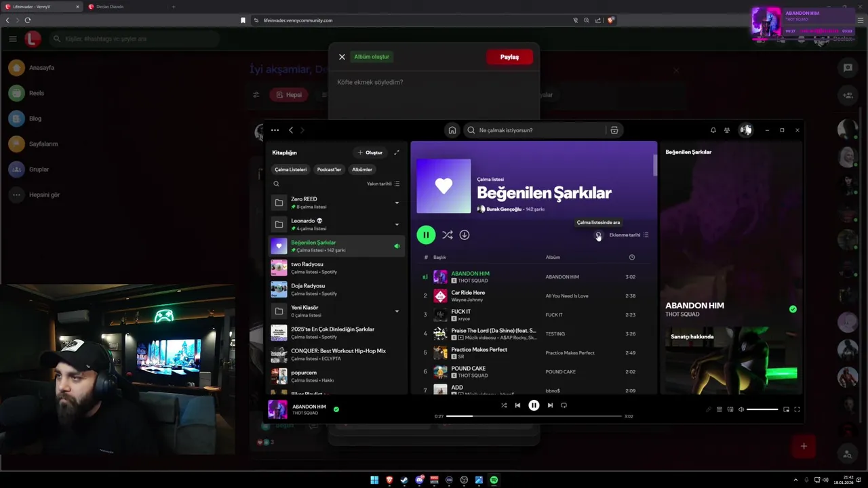The image size is (868, 488).
Task: Toggle shuffle next to the green pause button
Action: [x=448, y=235]
